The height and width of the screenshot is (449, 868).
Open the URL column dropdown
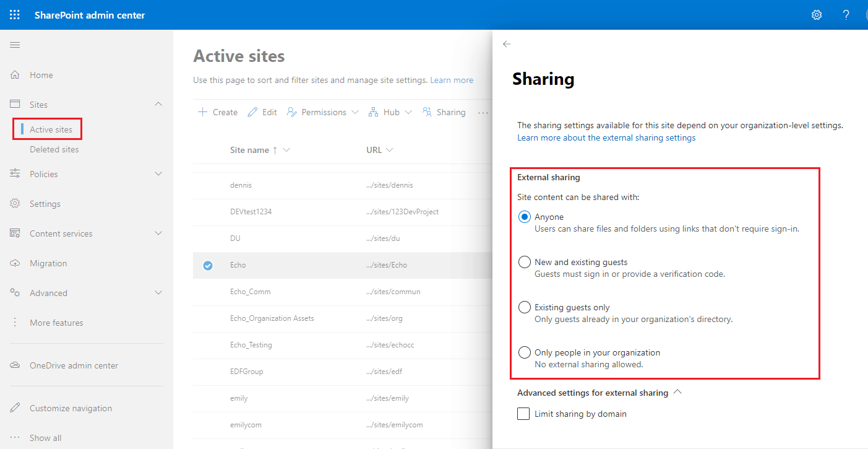389,150
